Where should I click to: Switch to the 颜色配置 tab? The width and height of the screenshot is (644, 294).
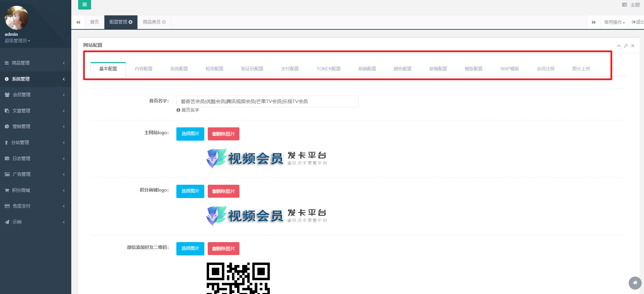pos(402,69)
